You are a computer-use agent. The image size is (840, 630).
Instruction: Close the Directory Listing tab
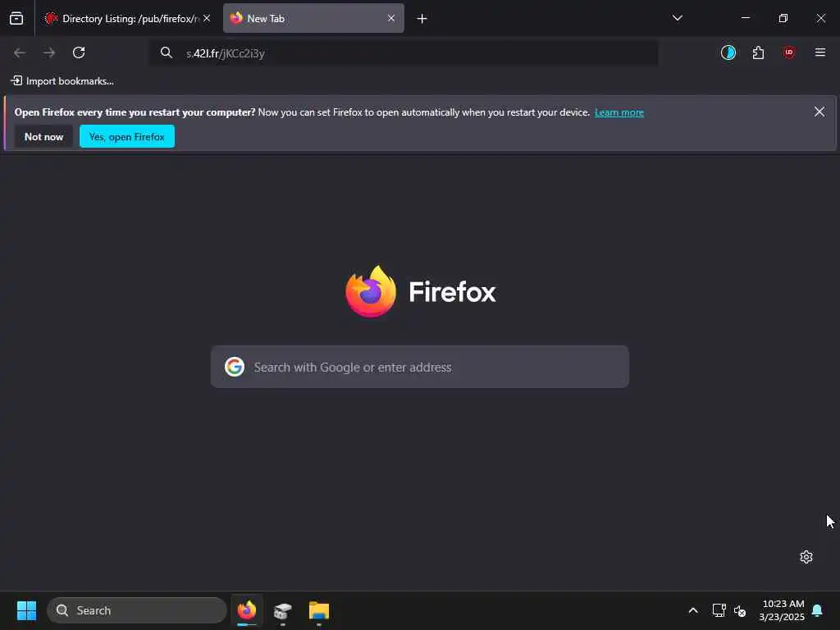pos(207,18)
